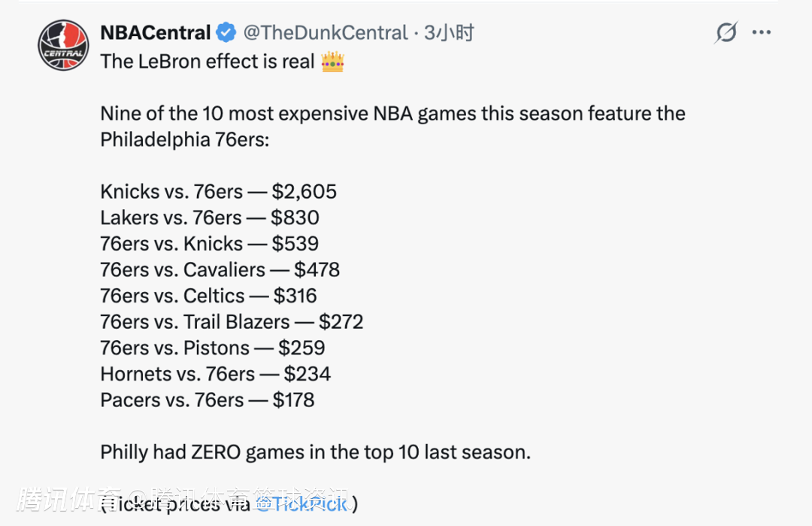Viewport: 812px width, 526px height.
Task: Open the three-dot more options menu
Action: [761, 32]
